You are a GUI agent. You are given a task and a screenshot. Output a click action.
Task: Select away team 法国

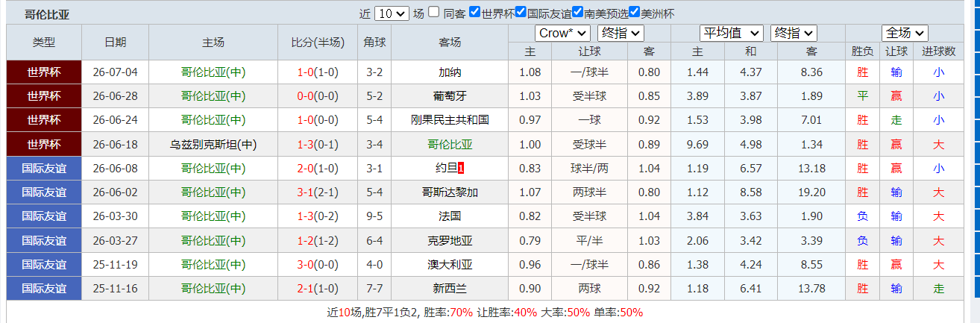coord(450,216)
